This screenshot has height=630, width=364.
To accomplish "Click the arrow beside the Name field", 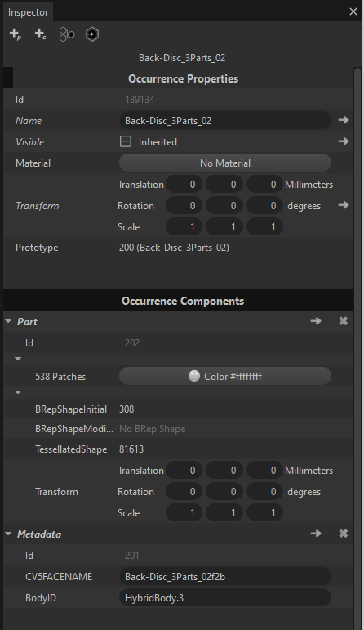I will tap(343, 120).
